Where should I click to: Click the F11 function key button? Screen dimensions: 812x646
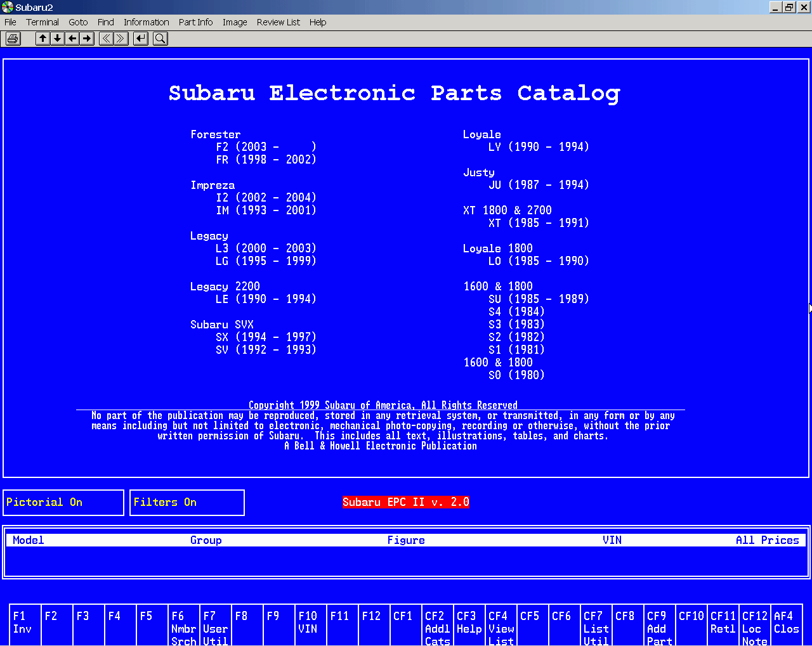pyautogui.click(x=343, y=625)
